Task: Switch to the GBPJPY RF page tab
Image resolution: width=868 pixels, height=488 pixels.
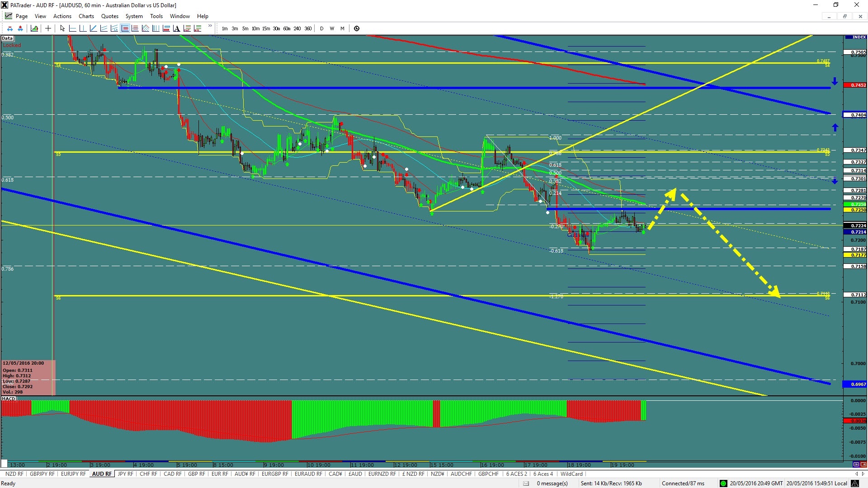Action: [x=42, y=474]
